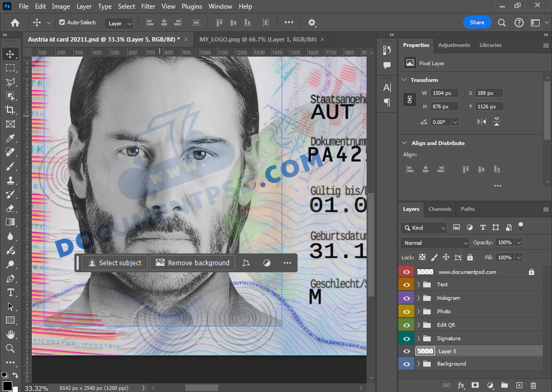Select the Rectangular Marquee tool
Image resolution: width=552 pixels, height=392 pixels.
tap(10, 67)
